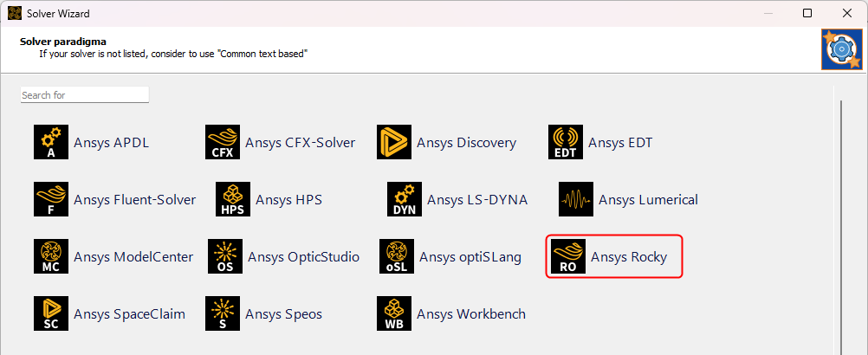Viewport: 868px width, 355px height.
Task: Click the Ansys Speos label
Action: [283, 314]
